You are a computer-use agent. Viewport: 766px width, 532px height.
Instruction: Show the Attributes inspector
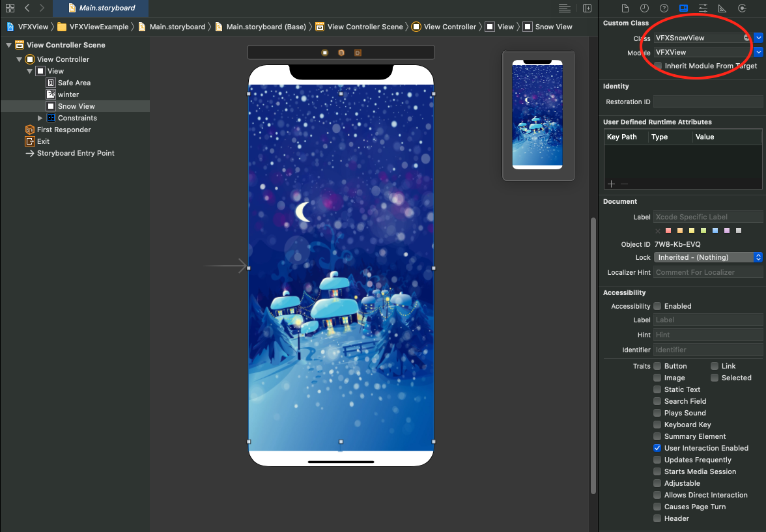tap(703, 8)
